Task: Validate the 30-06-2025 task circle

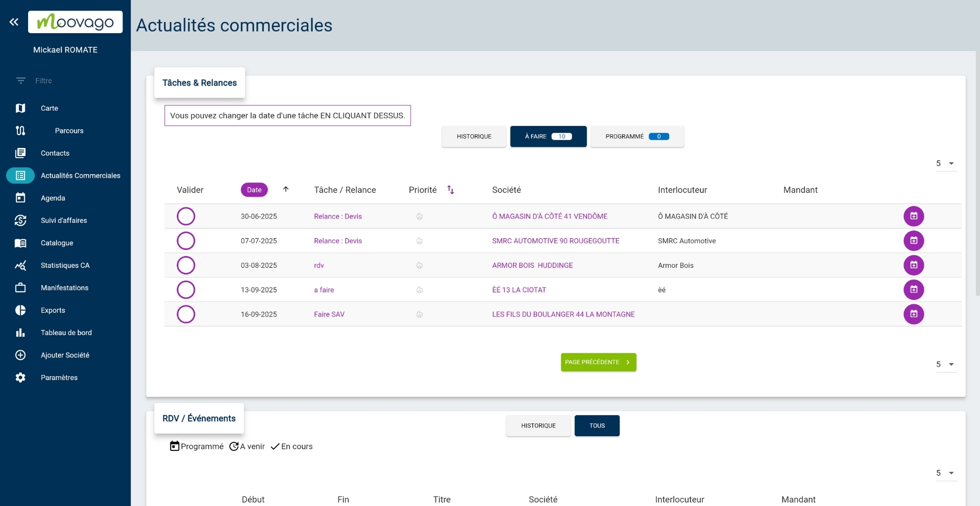Action: click(x=186, y=216)
